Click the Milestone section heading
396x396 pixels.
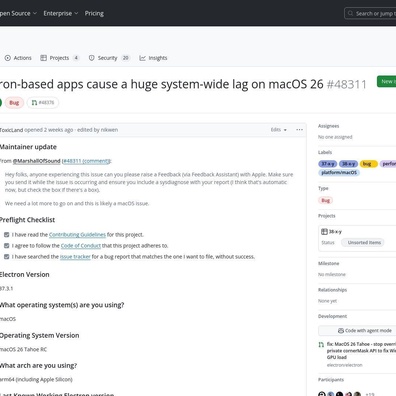click(328, 263)
